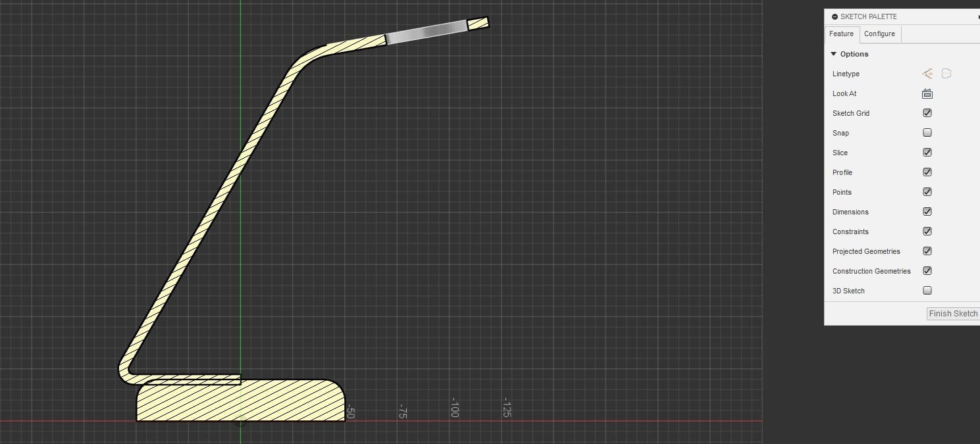
Task: Hide sketch Points via checkbox
Action: (927, 192)
